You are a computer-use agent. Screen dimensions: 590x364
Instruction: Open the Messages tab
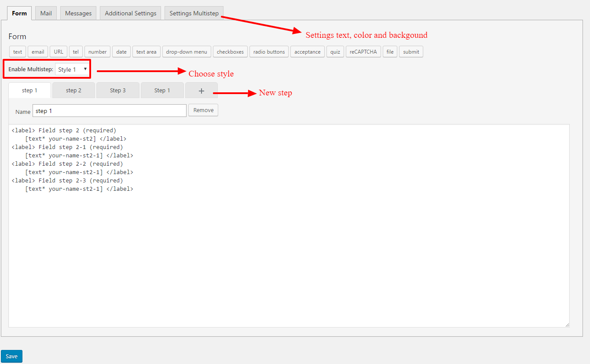(x=78, y=13)
